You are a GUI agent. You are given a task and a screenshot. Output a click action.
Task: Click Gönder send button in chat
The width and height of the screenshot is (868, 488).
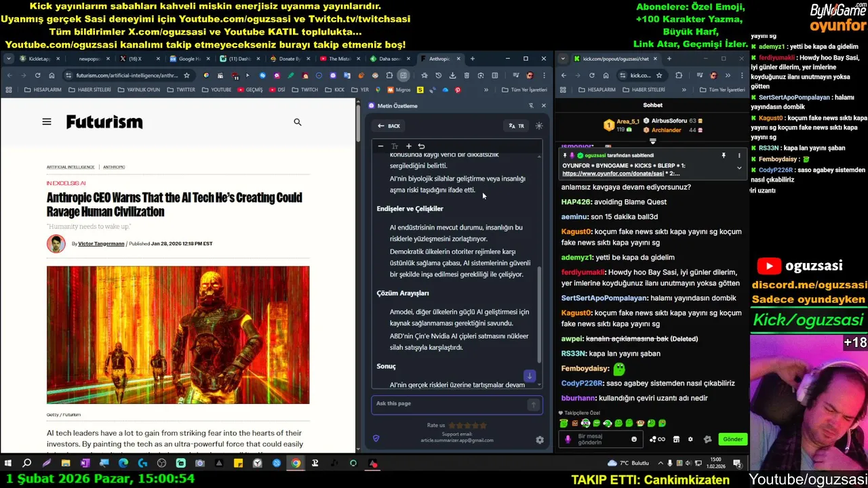click(733, 439)
